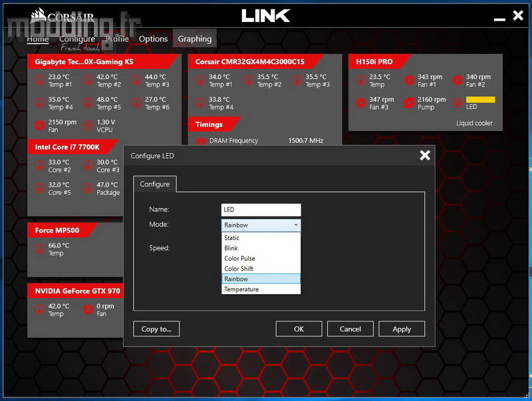The image size is (532, 401).
Task: Click Temp #5 48.0 °C icon on Gigabyte panel
Action: click(x=88, y=103)
